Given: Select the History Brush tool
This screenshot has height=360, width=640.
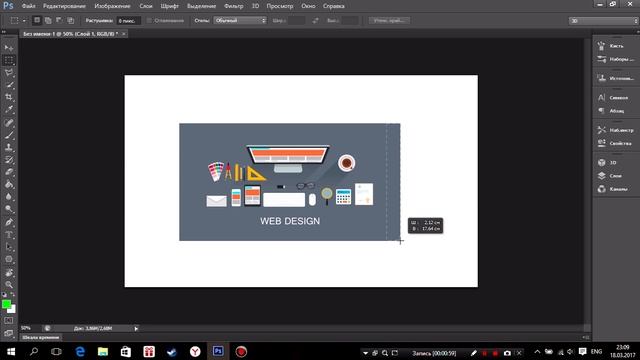Looking at the screenshot, I should pos(9,160).
